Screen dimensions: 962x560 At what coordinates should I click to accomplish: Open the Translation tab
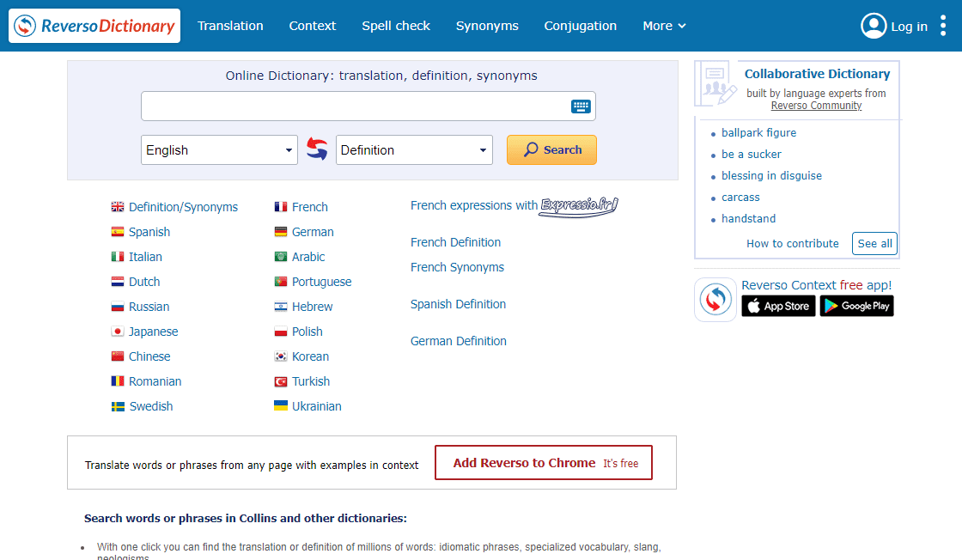(x=230, y=26)
